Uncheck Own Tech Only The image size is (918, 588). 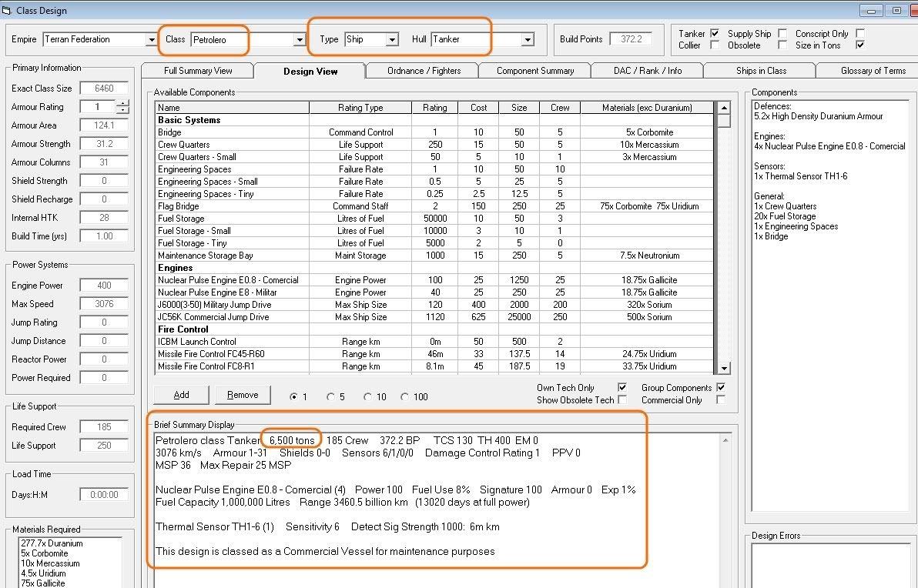click(622, 387)
